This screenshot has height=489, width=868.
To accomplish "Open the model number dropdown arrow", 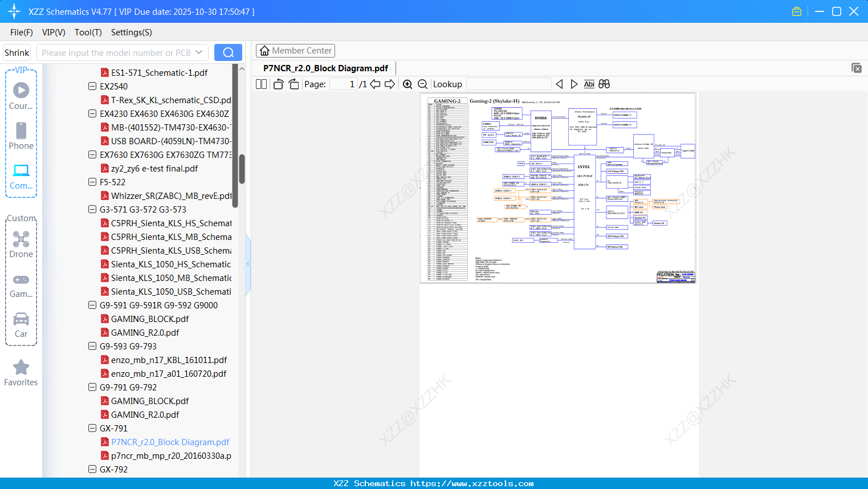I will coord(199,52).
